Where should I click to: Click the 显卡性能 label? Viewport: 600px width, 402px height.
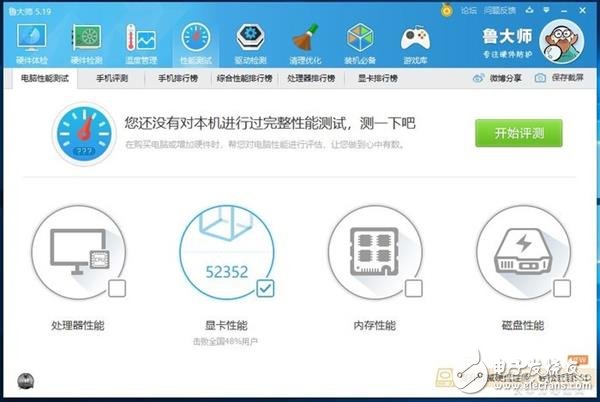[x=227, y=326]
